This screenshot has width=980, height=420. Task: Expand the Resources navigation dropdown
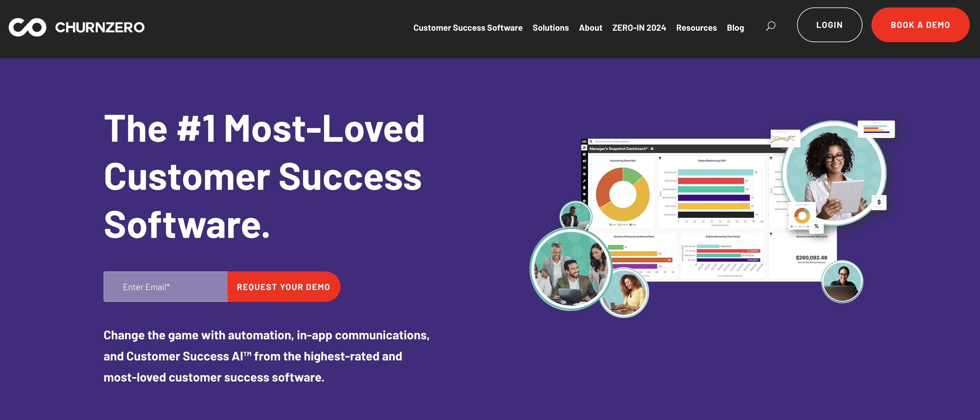(x=696, y=27)
